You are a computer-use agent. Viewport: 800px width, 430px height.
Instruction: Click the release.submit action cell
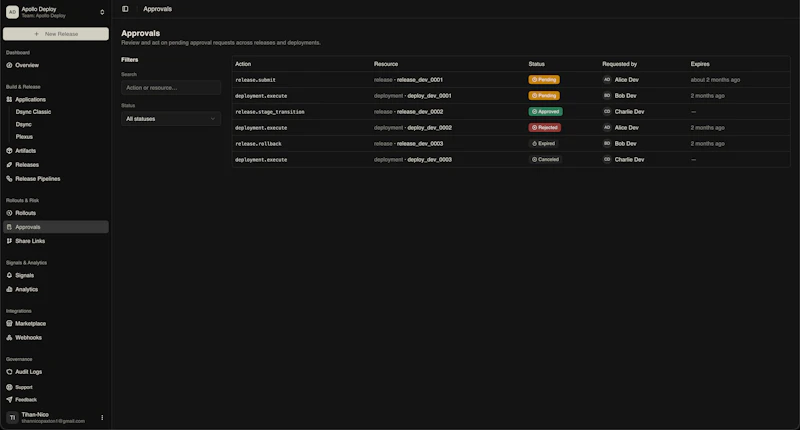point(255,80)
